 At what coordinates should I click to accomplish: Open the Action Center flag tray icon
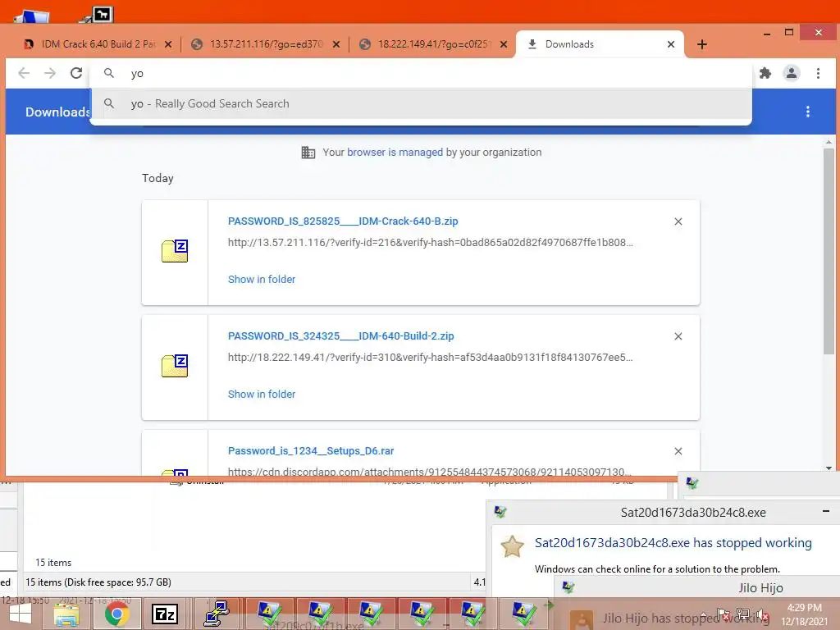(723, 614)
